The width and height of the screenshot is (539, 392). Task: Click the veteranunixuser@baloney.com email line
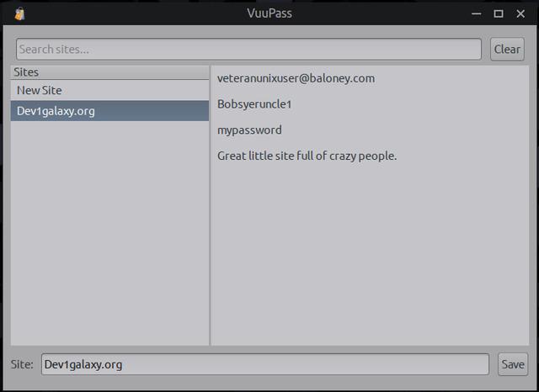click(x=296, y=78)
